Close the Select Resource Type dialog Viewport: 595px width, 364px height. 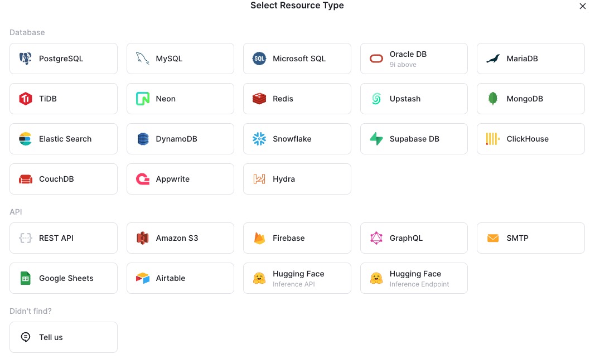tap(582, 6)
